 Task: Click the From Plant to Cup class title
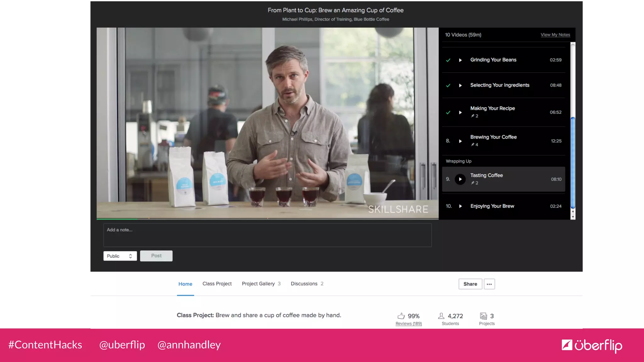coord(336,10)
